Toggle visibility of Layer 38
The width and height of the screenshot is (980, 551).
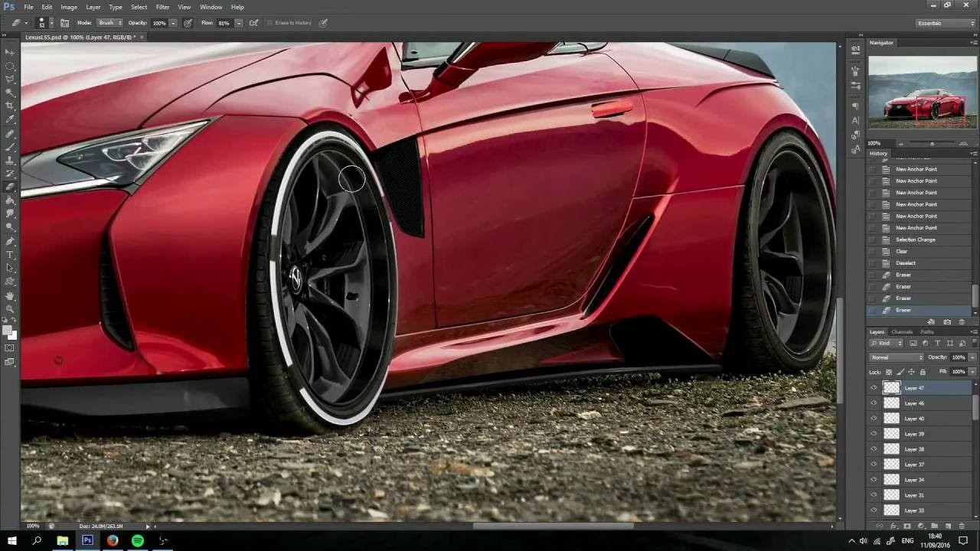[874, 449]
